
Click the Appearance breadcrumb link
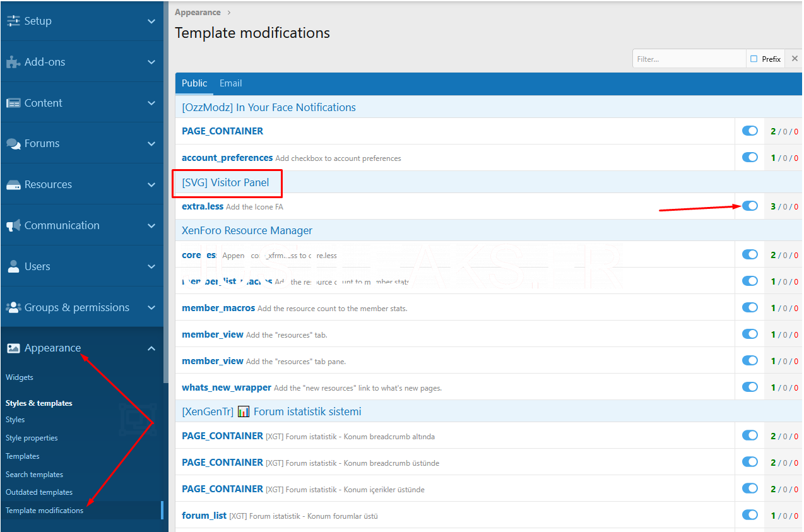(198, 13)
